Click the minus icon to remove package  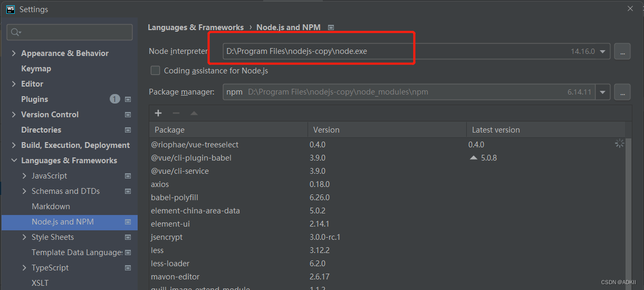176,113
